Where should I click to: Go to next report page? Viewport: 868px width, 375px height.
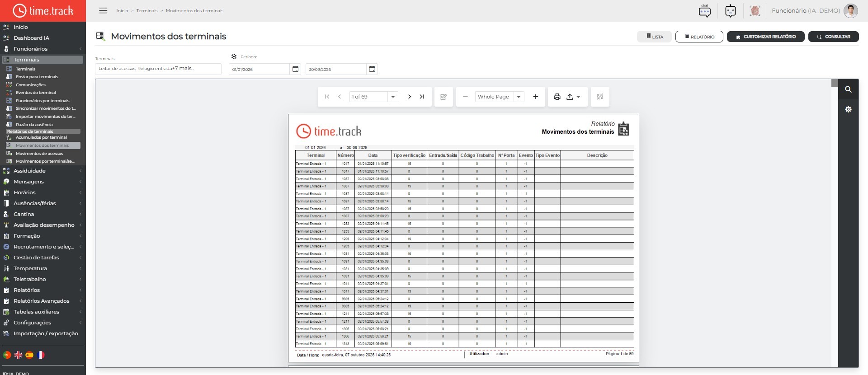click(409, 97)
